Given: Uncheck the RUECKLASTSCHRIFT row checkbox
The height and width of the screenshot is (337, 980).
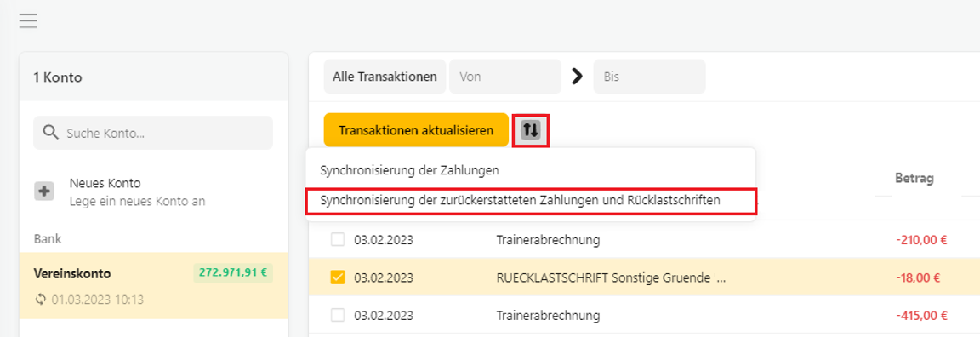Looking at the screenshot, I should tap(338, 277).
